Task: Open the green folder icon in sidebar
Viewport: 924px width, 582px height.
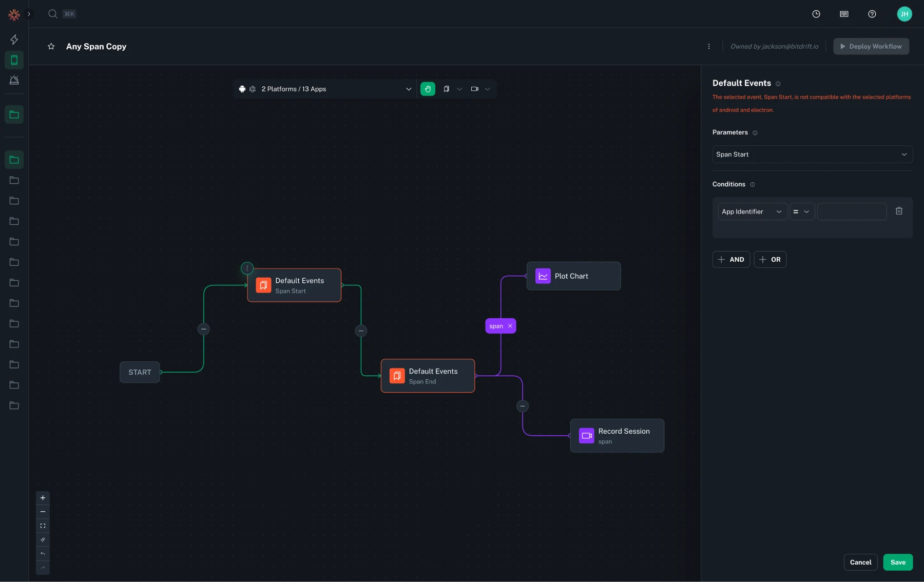Action: tap(14, 115)
